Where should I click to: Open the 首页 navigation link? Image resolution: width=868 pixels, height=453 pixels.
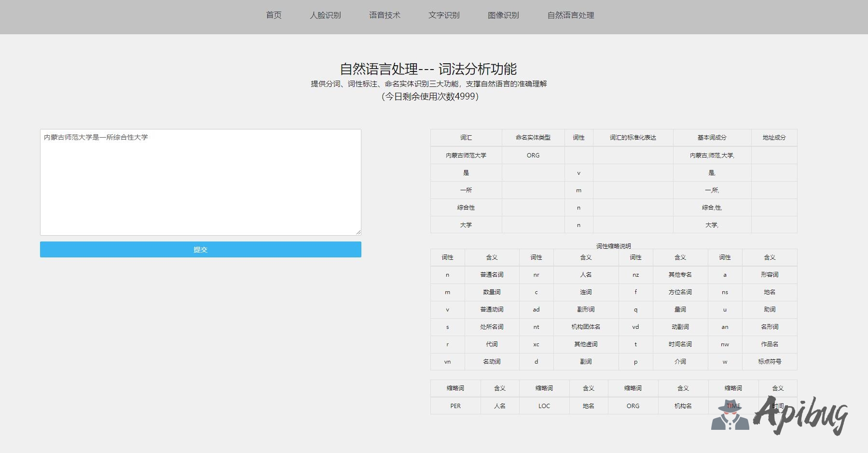pyautogui.click(x=274, y=15)
